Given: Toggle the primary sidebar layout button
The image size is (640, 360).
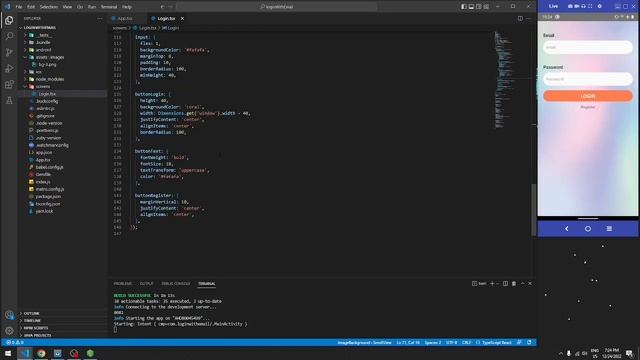Looking at the screenshot, I should coord(464,7).
